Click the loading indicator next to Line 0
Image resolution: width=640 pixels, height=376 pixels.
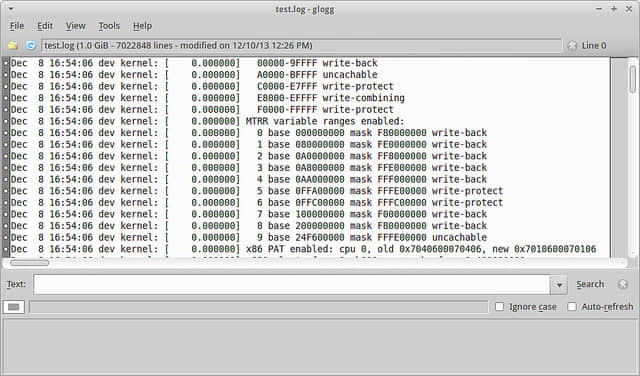pyautogui.click(x=572, y=46)
